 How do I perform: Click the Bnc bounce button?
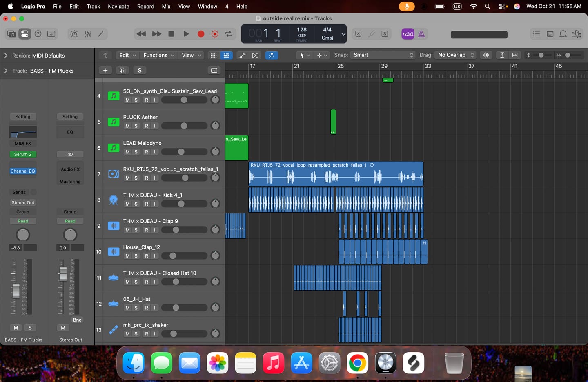[77, 320]
